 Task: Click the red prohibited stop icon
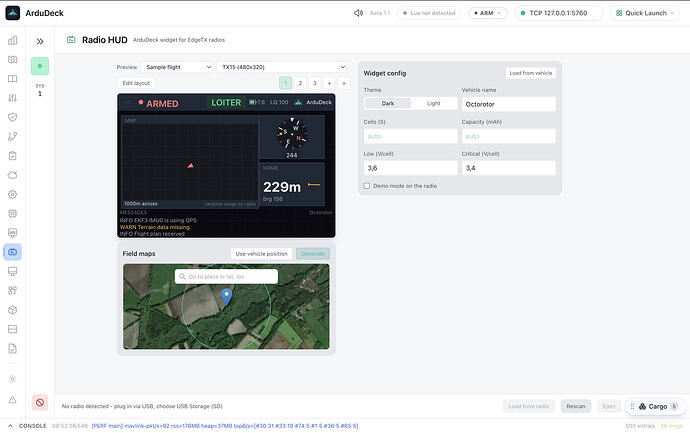[40, 402]
